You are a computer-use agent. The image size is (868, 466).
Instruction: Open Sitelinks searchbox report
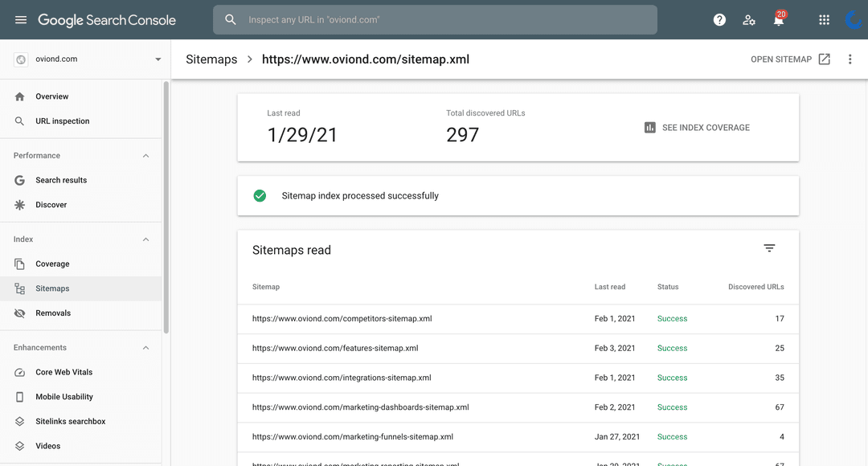click(81, 421)
